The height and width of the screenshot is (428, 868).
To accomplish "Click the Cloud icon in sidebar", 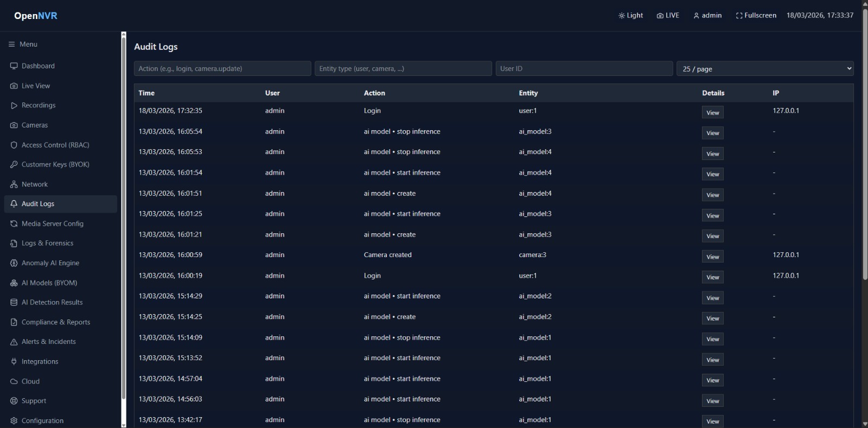I will point(14,381).
